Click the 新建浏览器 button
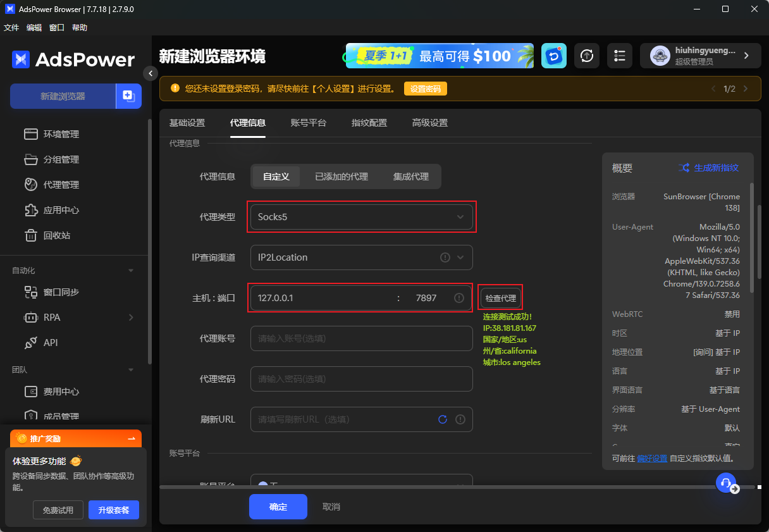The width and height of the screenshot is (769, 532). pos(63,96)
